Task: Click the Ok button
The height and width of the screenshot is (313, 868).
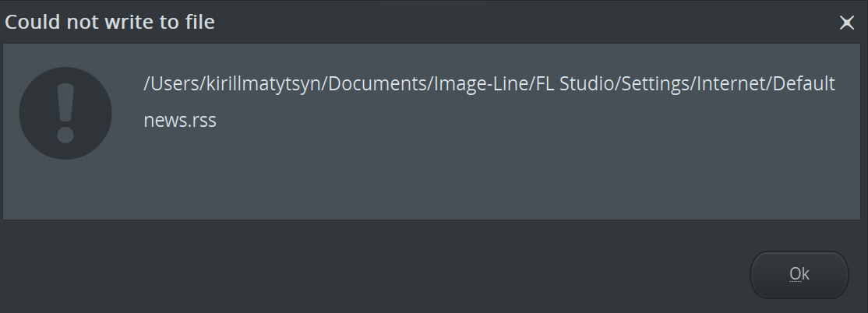Action: click(x=799, y=274)
